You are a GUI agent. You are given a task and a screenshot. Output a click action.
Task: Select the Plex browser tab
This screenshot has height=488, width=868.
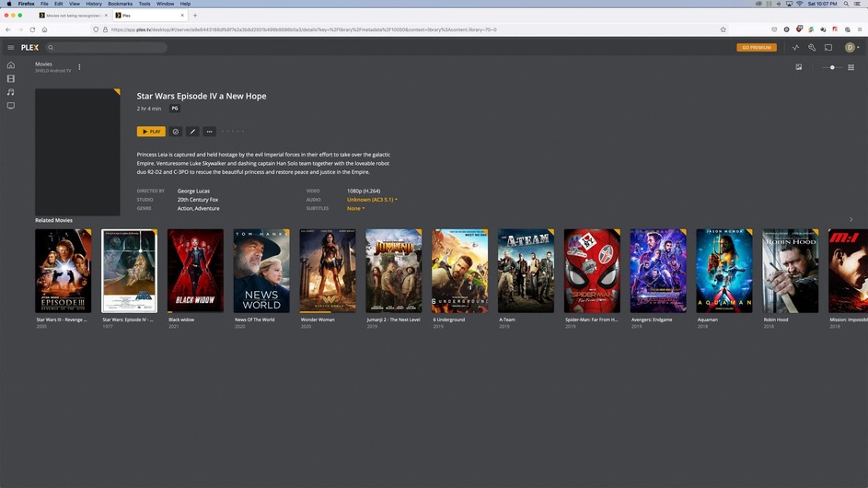pyautogui.click(x=149, y=16)
